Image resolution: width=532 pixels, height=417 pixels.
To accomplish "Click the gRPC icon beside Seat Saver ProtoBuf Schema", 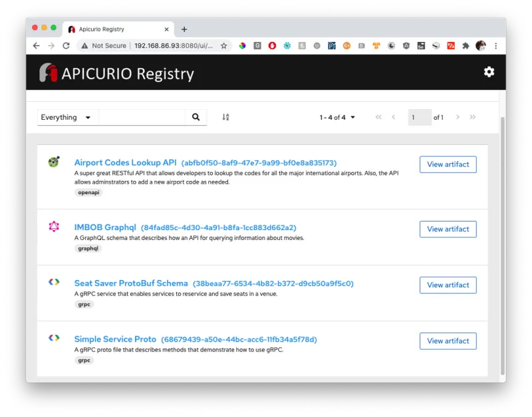I will pos(53,281).
